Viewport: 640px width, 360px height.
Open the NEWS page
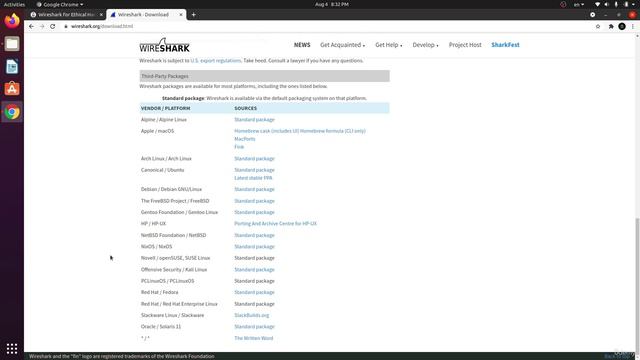pos(302,45)
